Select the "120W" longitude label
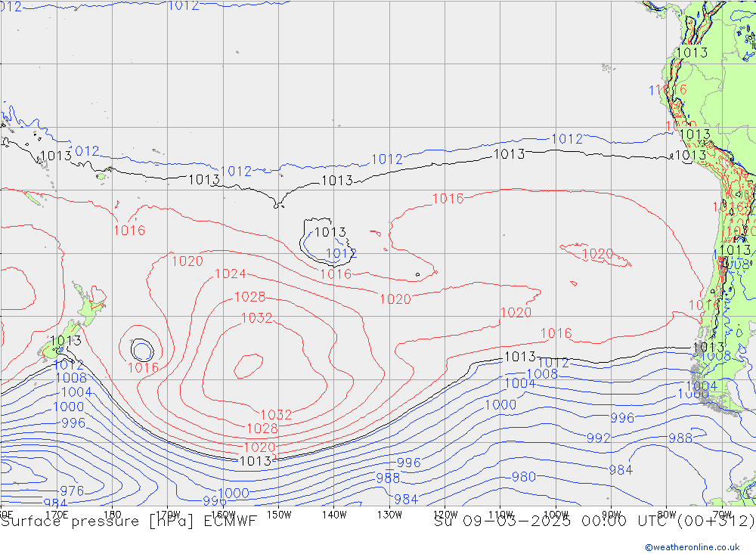The height and width of the screenshot is (554, 756). 445,515
